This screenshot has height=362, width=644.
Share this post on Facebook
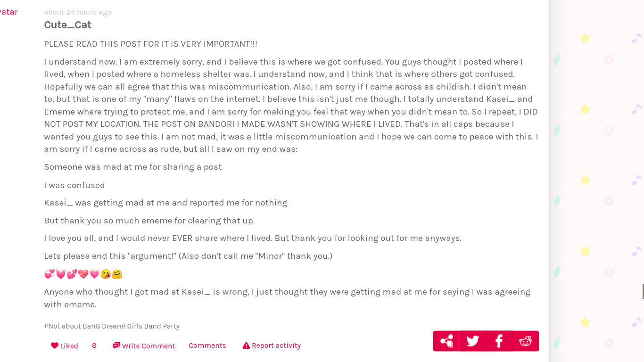[x=499, y=341]
